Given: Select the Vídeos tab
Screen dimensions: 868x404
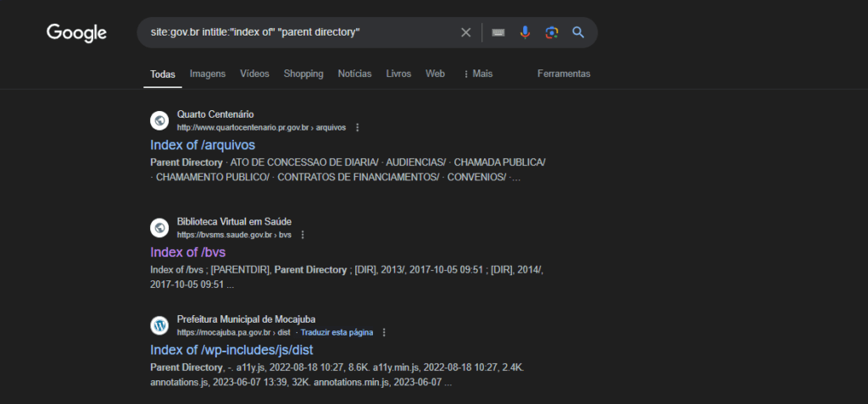Looking at the screenshot, I should (x=254, y=74).
